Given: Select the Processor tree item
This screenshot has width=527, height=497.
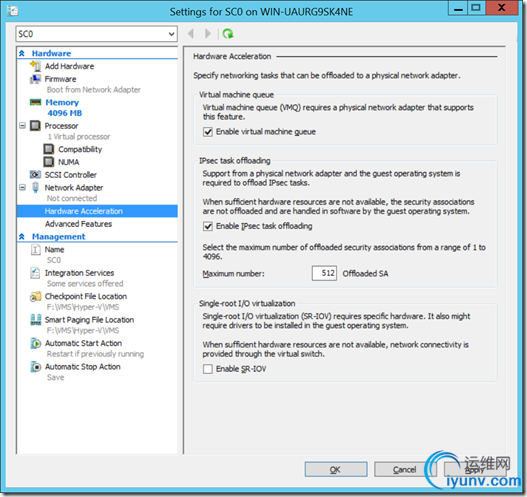Looking at the screenshot, I should (61, 126).
